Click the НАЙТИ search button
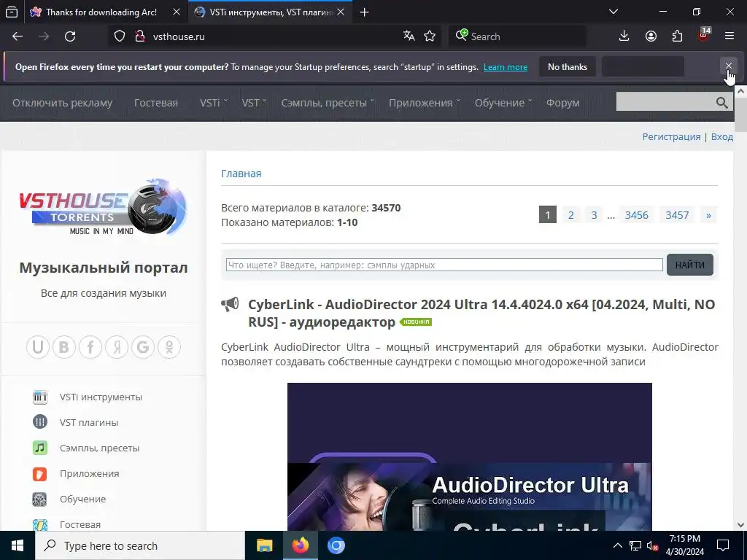This screenshot has width=747, height=560. (690, 265)
